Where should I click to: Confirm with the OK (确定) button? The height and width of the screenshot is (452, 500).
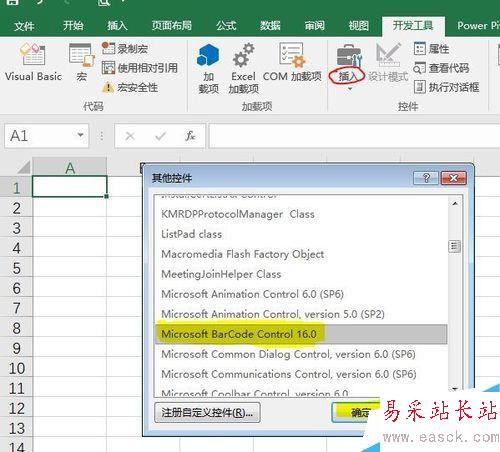357,413
